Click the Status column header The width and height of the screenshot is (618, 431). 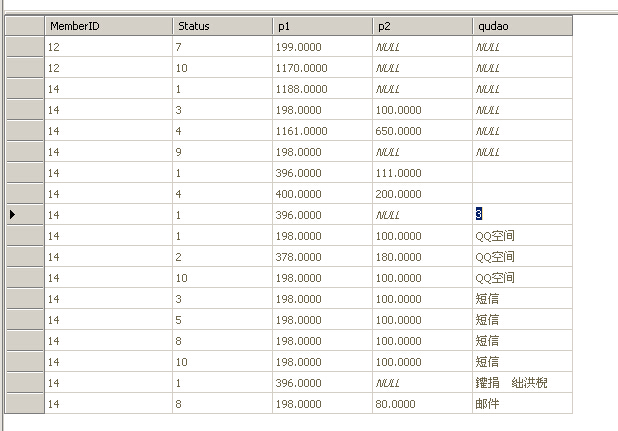coord(222,26)
